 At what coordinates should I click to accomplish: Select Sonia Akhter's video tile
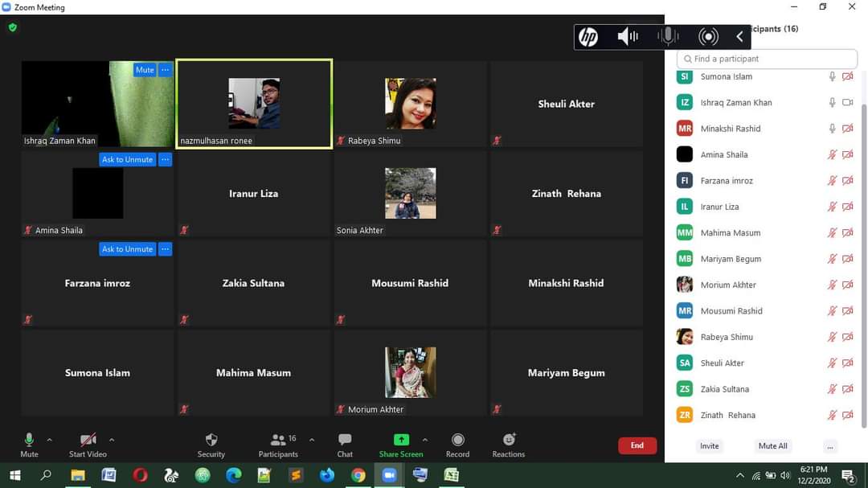tap(410, 193)
